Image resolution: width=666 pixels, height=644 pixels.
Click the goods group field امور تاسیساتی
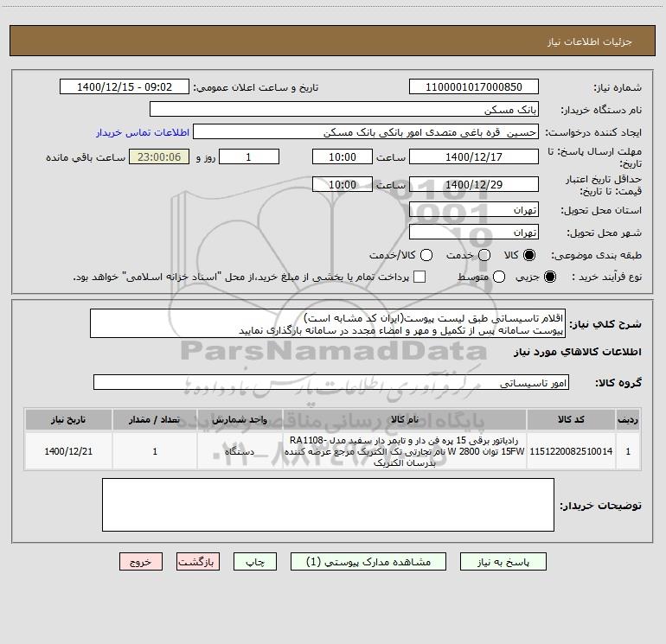[331, 382]
